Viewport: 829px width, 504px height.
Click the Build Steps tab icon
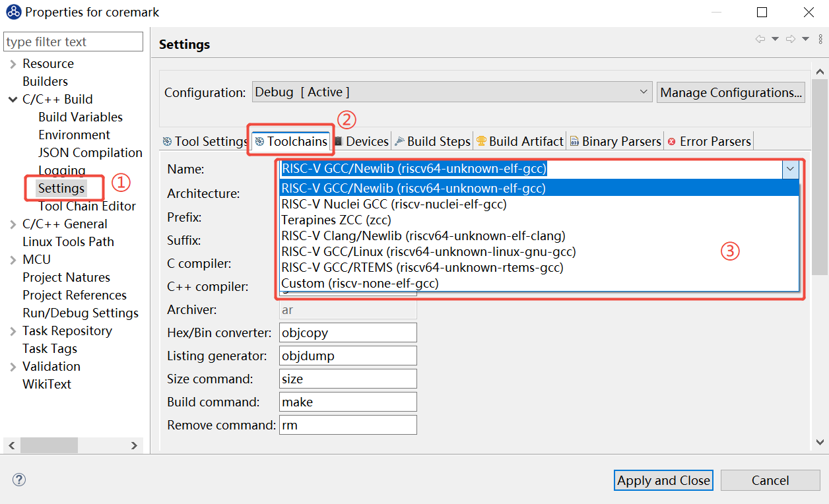tap(399, 141)
